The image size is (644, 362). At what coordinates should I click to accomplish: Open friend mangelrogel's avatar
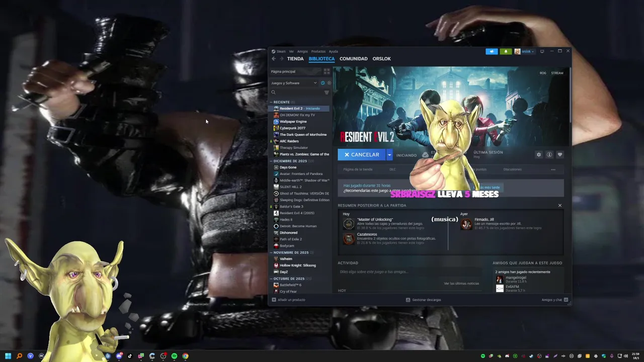tap(500, 279)
